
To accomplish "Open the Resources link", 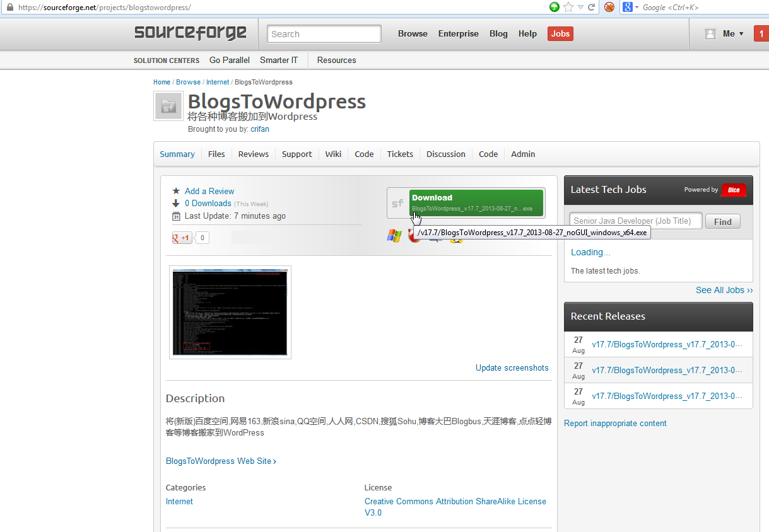I will click(336, 60).
